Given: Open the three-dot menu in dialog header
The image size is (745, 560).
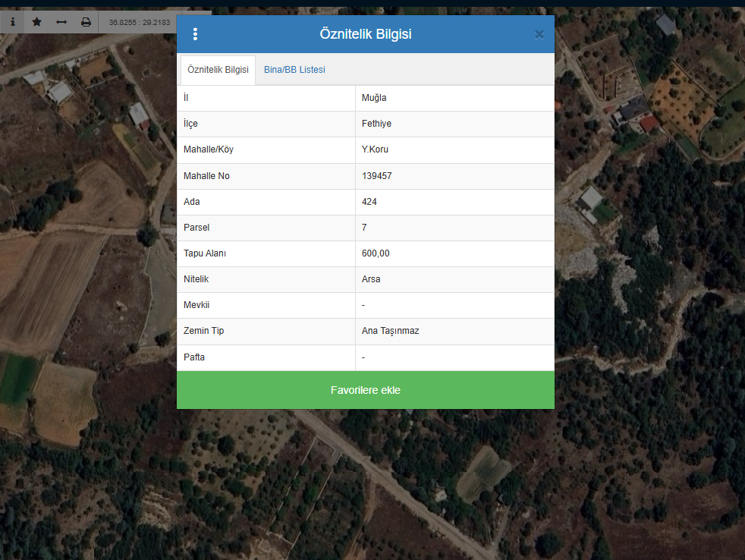Looking at the screenshot, I should [195, 34].
